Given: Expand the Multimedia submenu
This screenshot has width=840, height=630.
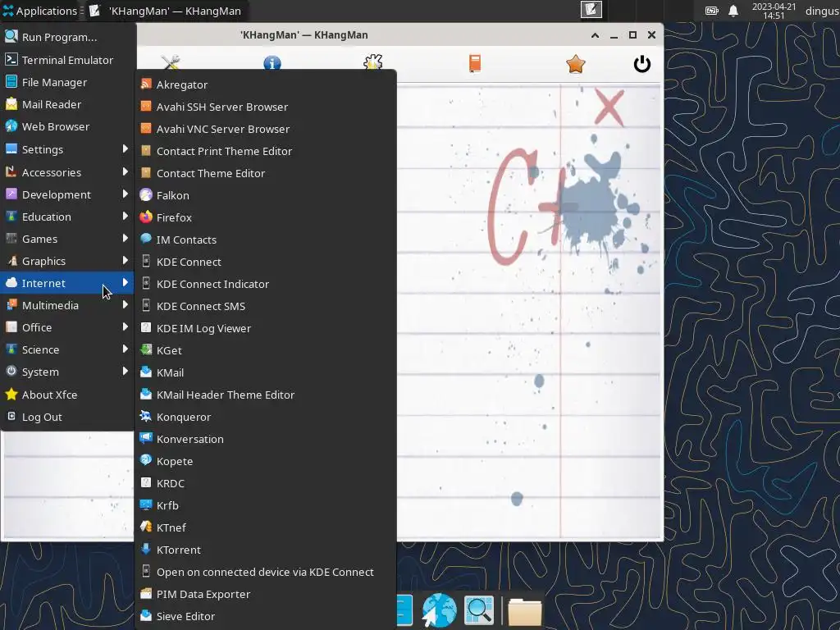Looking at the screenshot, I should (x=67, y=305).
